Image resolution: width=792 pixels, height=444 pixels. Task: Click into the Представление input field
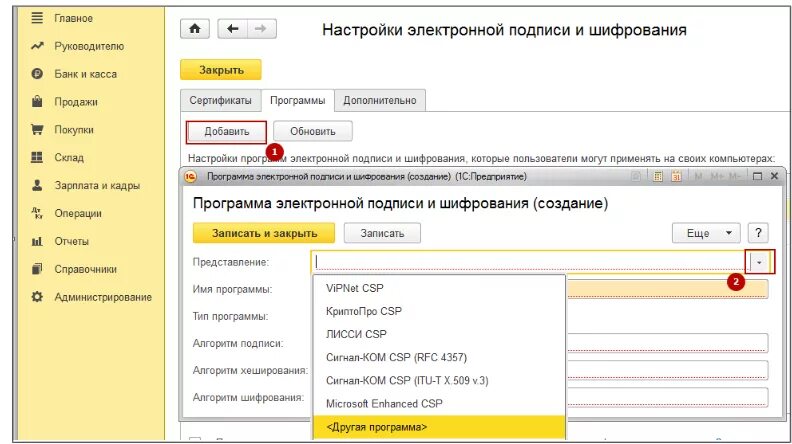point(529,262)
